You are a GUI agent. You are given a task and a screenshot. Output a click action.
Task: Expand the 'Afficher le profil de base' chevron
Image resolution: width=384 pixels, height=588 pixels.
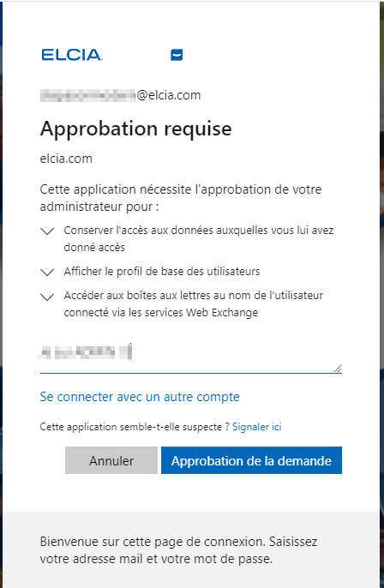47,273
